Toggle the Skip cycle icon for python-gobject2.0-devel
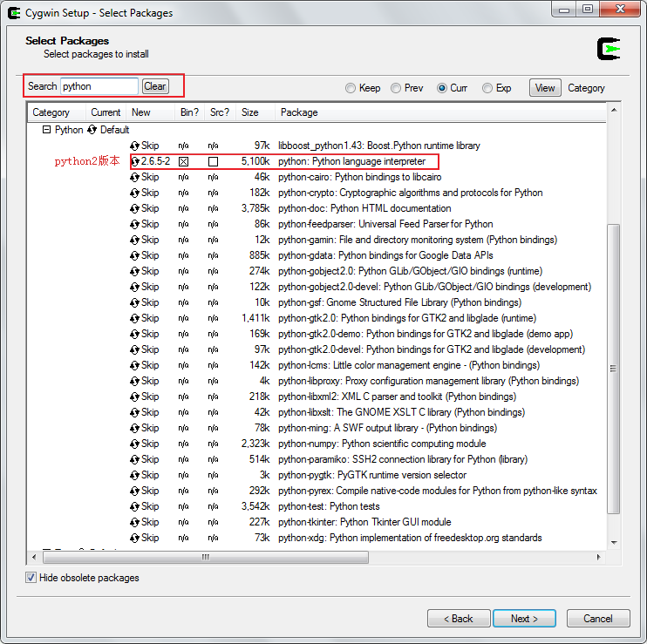Viewport: 647px width, 644px height. (x=134, y=287)
